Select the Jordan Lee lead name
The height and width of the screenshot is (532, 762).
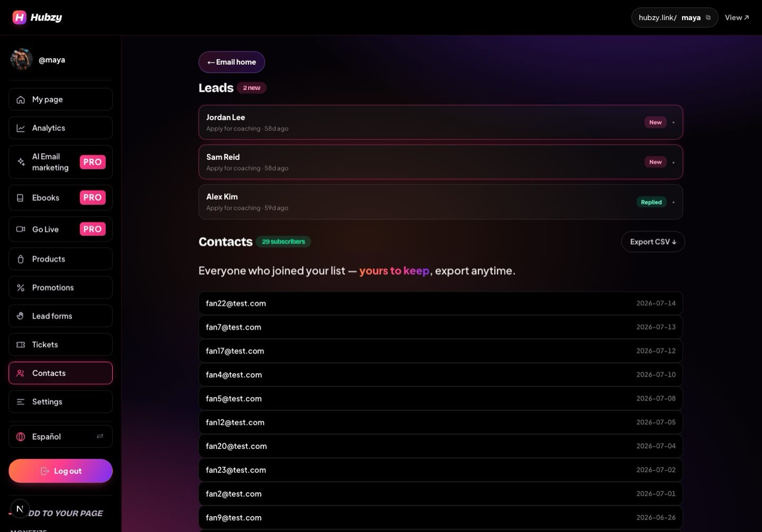225,117
